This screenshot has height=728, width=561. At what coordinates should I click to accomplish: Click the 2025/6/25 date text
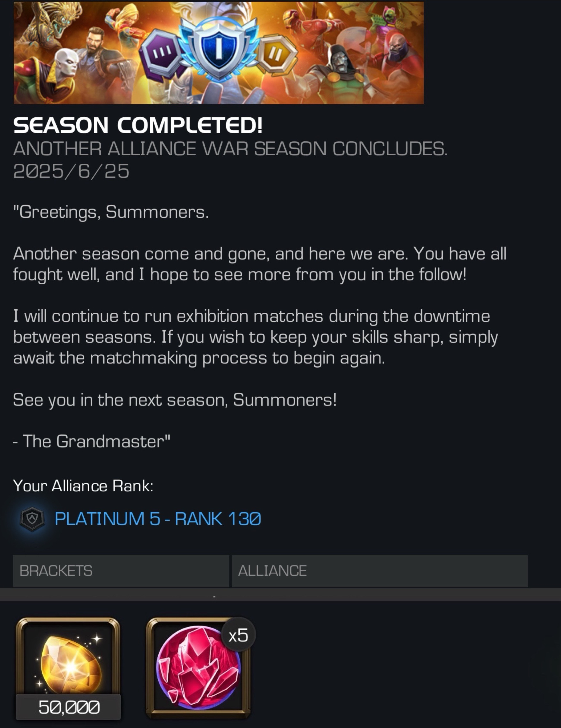click(x=71, y=171)
